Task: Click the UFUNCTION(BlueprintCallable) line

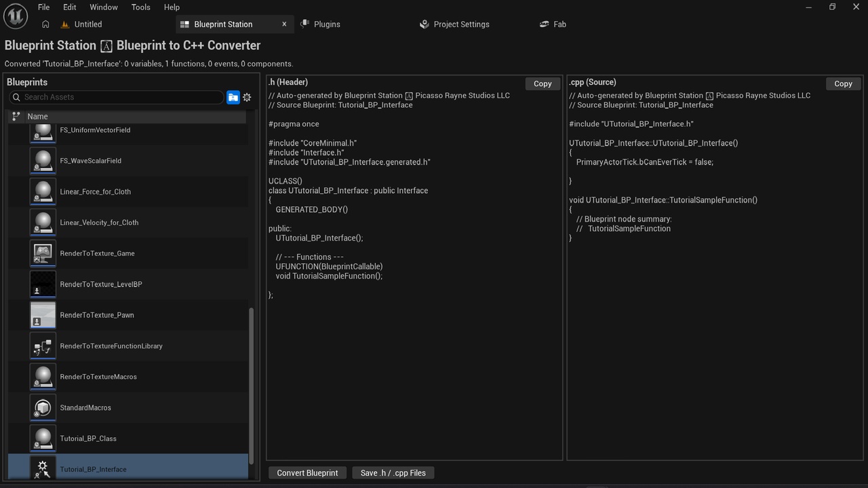Action: 329,266
